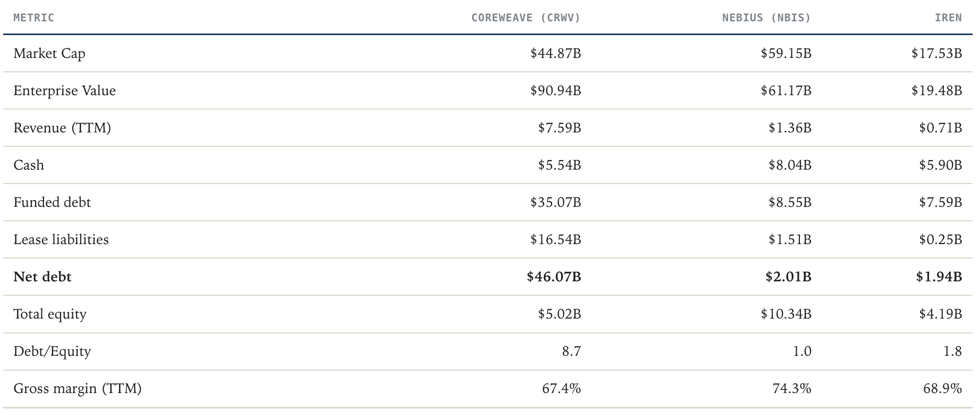This screenshot has width=980, height=417.
Task: Select the COREWEAVE (CRWV) column header
Action: 526,18
